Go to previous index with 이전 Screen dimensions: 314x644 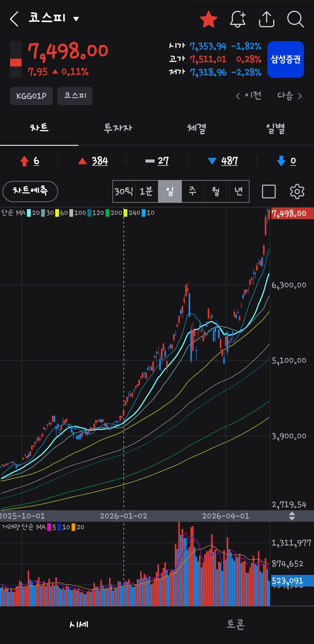coord(249,95)
